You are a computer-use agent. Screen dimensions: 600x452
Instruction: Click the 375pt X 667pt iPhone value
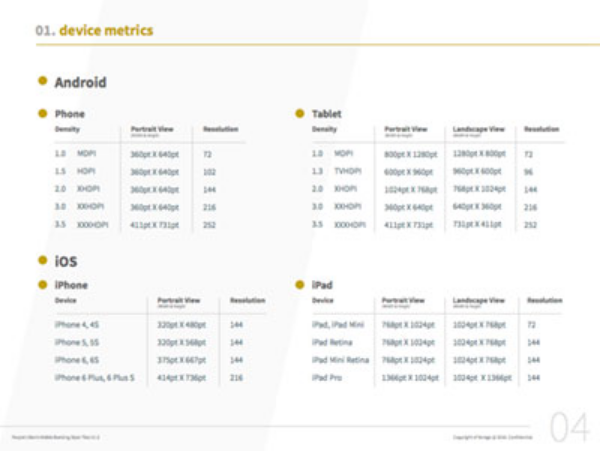pyautogui.click(x=181, y=360)
